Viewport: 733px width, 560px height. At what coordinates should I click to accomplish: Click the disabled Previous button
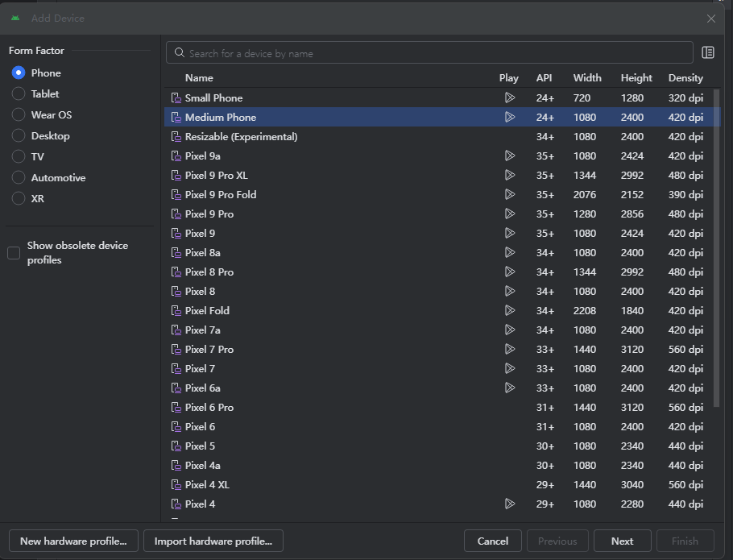[x=557, y=541]
